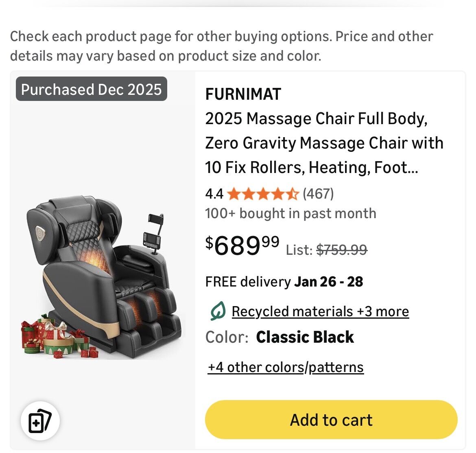Click the $689.99 price
This screenshot has height=453, width=476.
tap(242, 245)
